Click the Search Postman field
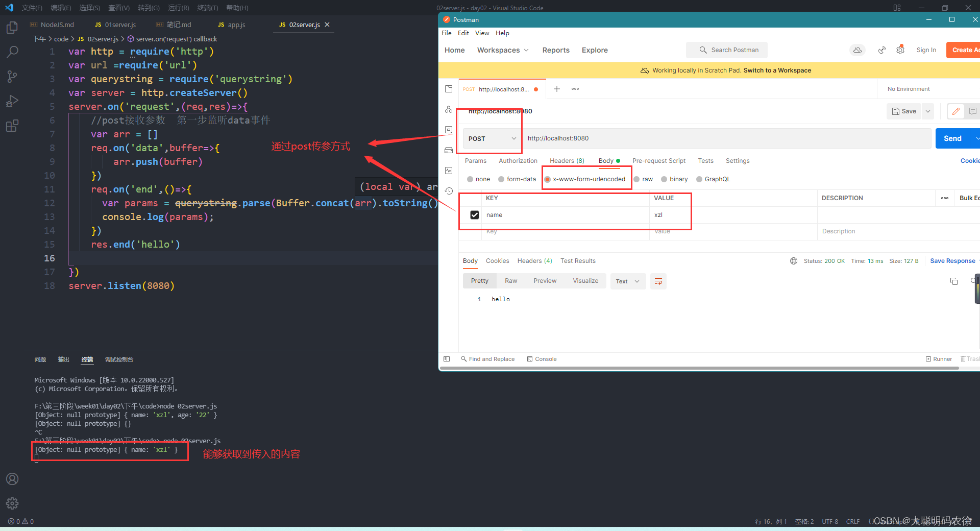 [727, 50]
